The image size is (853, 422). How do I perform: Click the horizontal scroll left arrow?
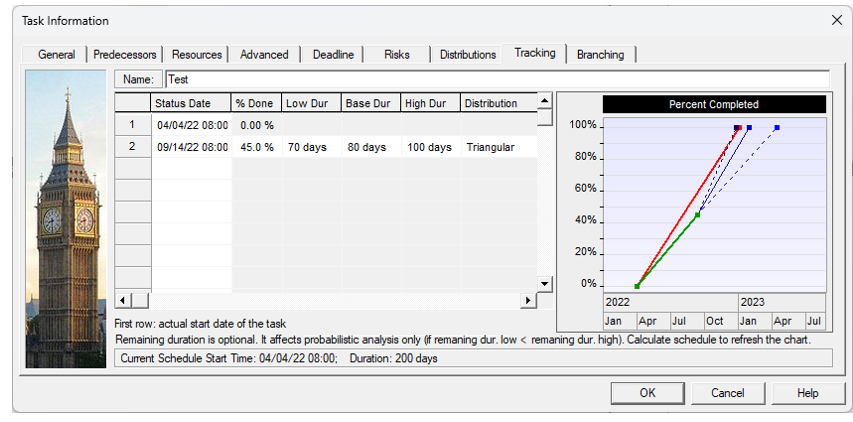point(124,300)
